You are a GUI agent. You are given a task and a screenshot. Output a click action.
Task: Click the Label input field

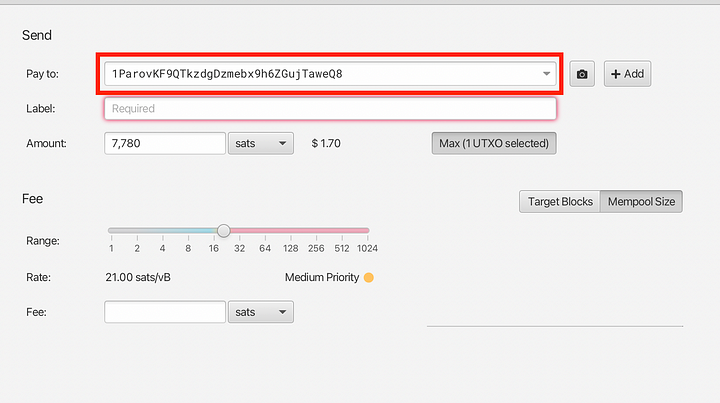(330, 109)
